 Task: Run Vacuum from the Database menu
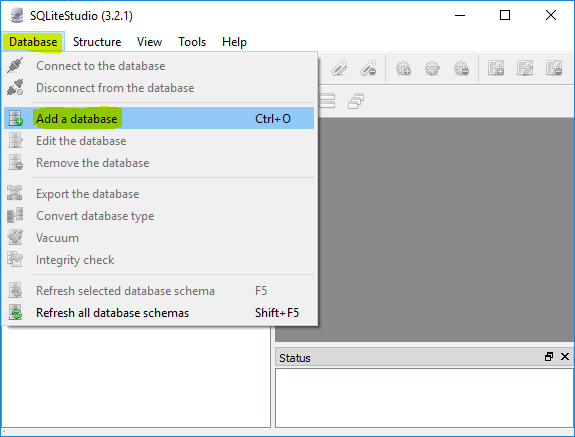pos(159,238)
